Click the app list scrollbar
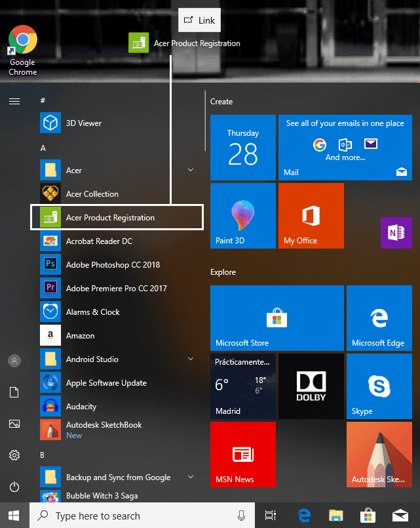This screenshot has width=420, height=528. (x=205, y=121)
